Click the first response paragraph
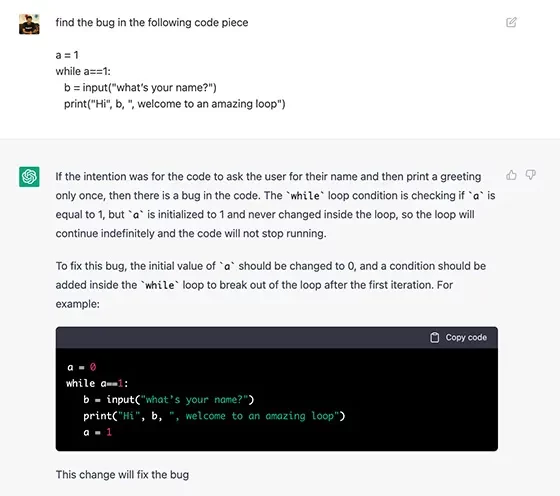This screenshot has height=496, width=560. (275, 205)
